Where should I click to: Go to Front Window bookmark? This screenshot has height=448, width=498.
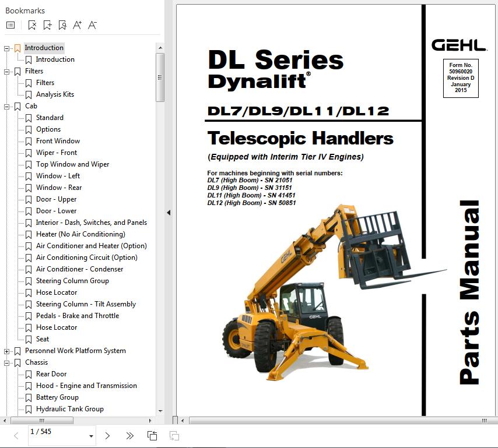click(58, 141)
